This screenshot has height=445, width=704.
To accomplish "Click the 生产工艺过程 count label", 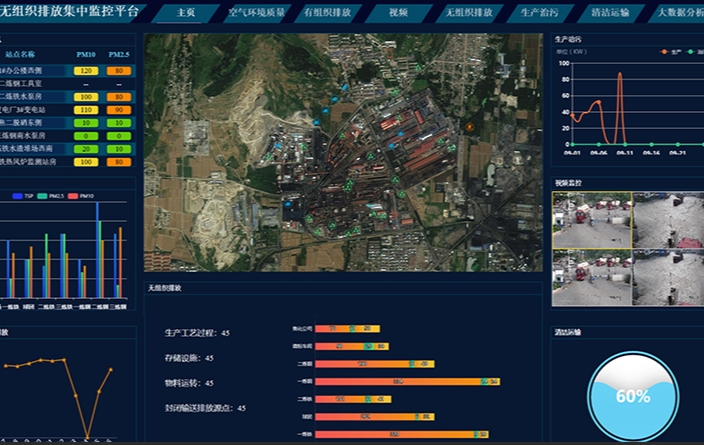I will point(197,332).
